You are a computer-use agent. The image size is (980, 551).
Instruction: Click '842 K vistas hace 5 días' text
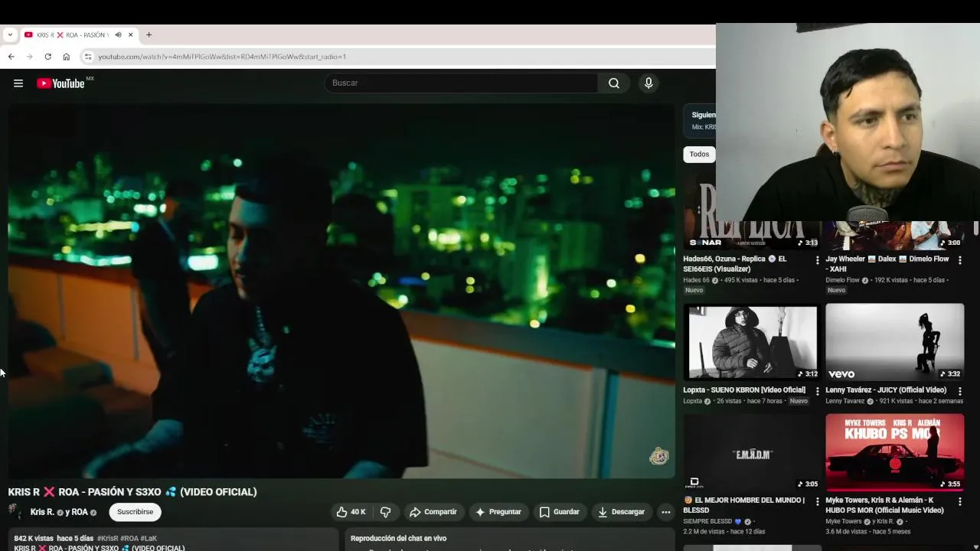(54, 539)
